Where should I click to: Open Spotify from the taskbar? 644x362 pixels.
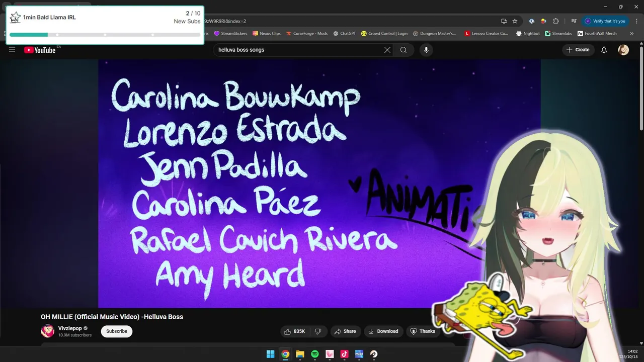(315, 354)
